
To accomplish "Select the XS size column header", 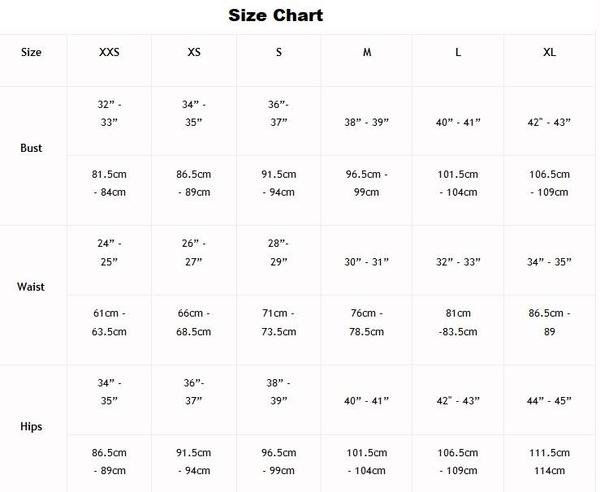I will [194, 52].
